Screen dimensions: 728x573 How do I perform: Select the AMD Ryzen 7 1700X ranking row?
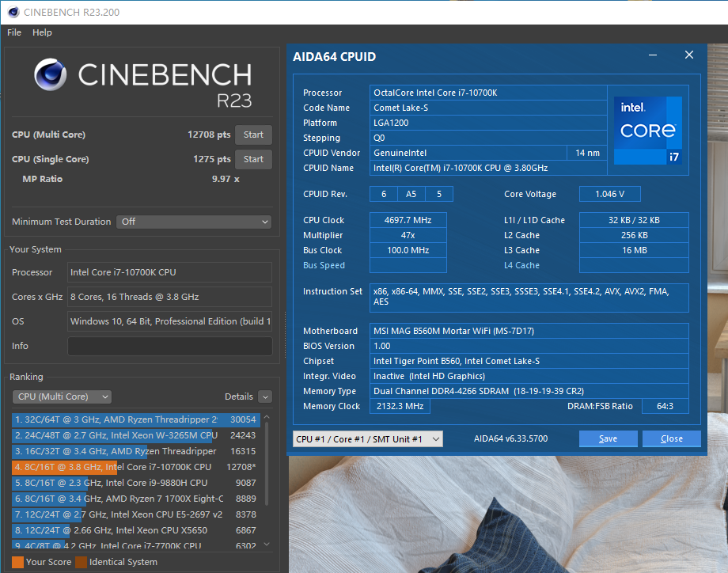pyautogui.click(x=136, y=499)
